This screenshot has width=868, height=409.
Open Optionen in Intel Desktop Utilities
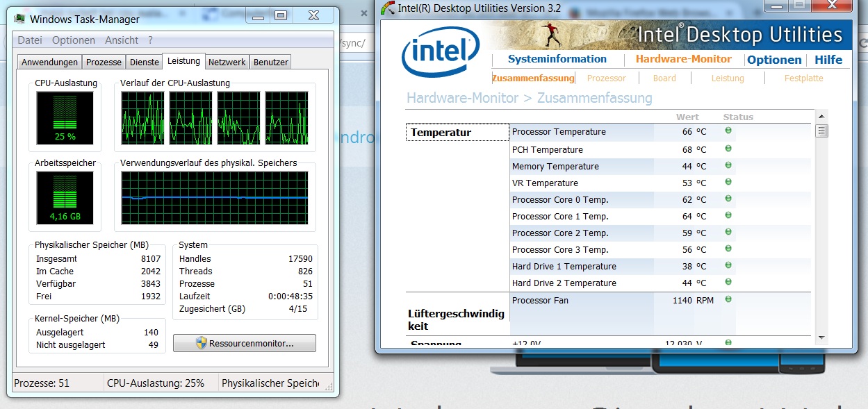pyautogui.click(x=774, y=60)
